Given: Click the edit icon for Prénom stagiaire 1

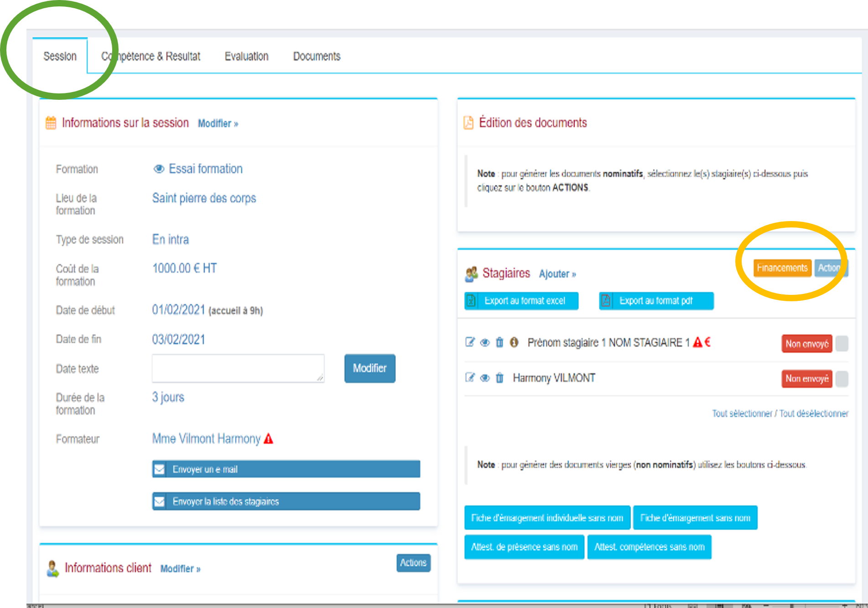Looking at the screenshot, I should pos(470,342).
